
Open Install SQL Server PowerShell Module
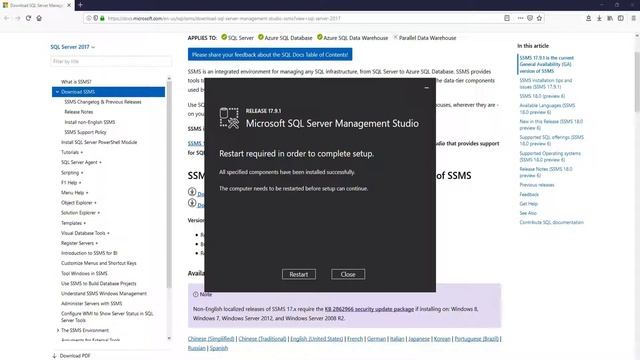pyautogui.click(x=99, y=142)
